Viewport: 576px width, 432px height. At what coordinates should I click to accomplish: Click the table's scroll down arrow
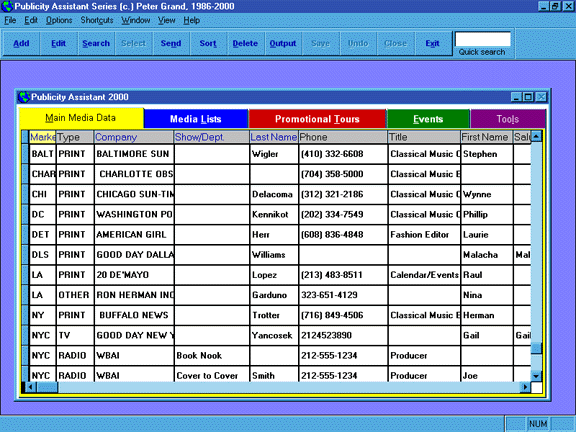point(536,376)
